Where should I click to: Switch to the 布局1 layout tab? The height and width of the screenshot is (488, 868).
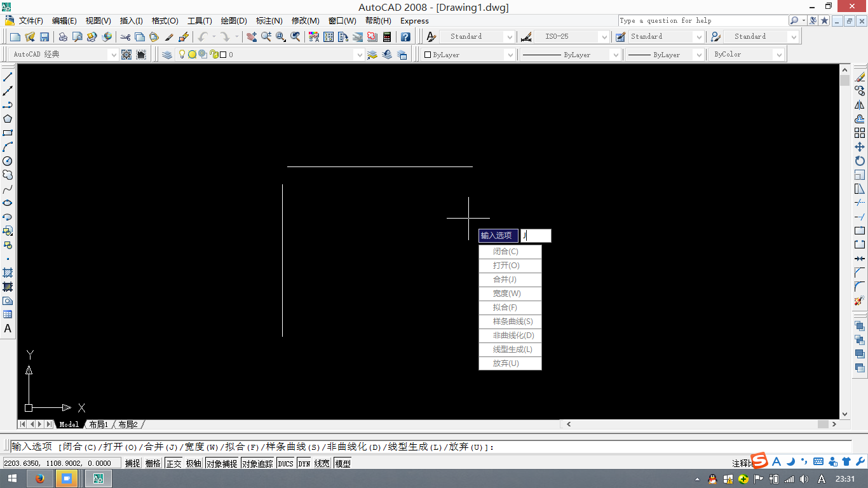point(98,424)
